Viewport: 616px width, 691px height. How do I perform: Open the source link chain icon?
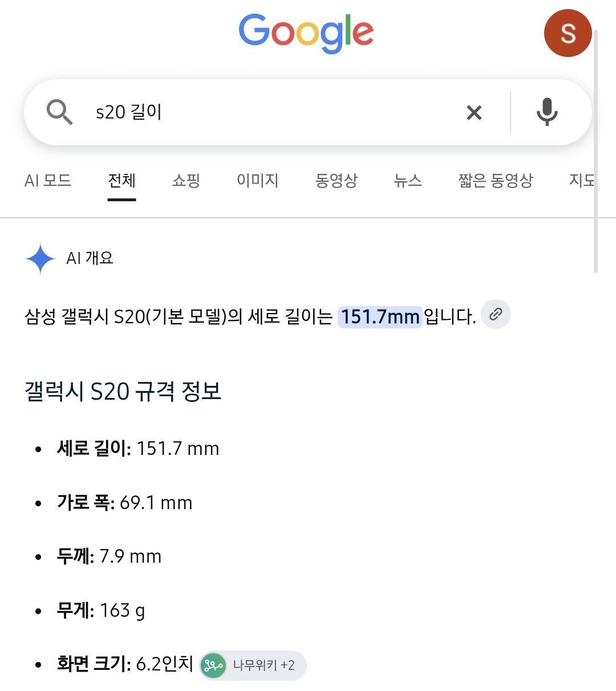(496, 314)
